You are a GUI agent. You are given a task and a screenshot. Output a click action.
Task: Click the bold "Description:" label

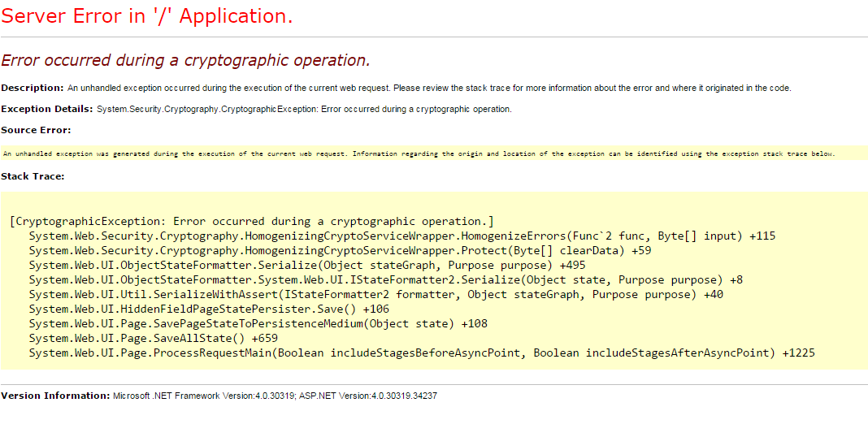point(33,88)
